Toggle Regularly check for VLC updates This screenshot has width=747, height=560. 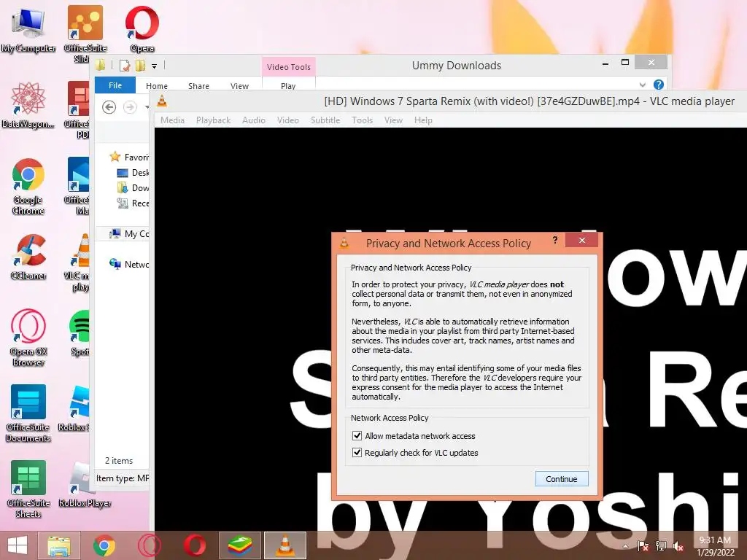point(357,452)
